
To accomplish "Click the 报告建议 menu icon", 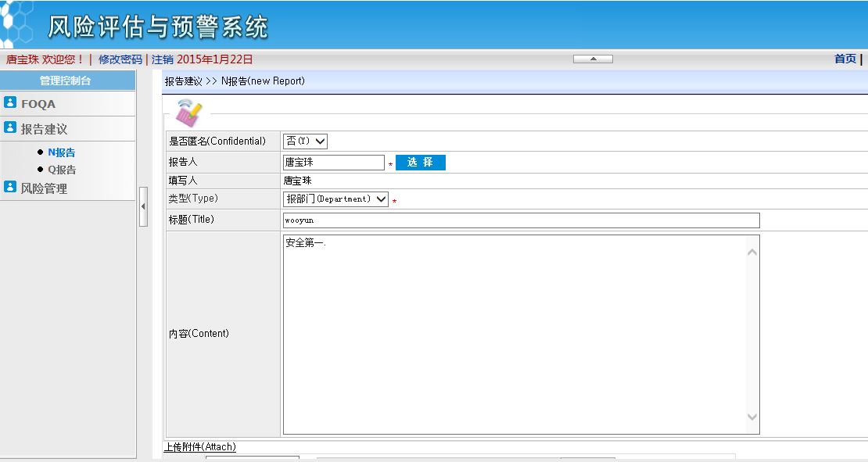I will click(10, 127).
